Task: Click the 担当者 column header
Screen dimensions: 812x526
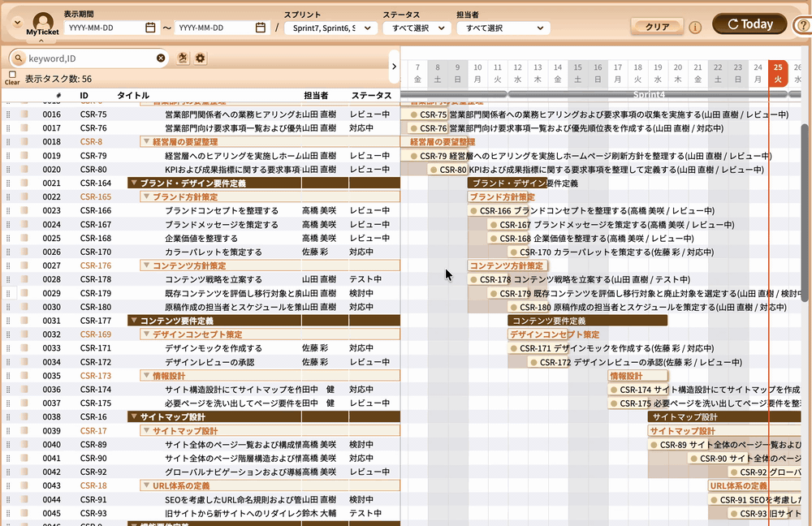Action: click(316, 95)
